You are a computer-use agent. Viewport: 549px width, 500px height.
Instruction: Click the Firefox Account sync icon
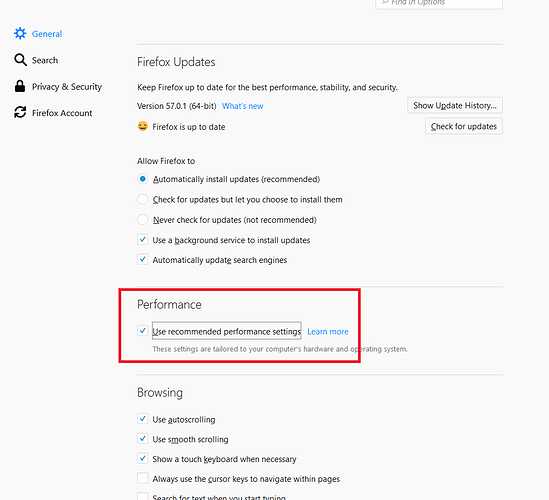(x=20, y=112)
